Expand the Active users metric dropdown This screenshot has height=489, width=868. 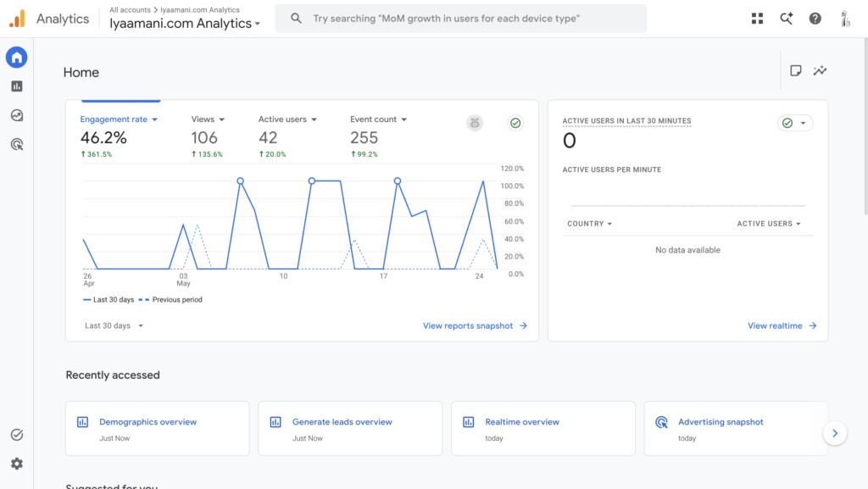click(287, 119)
